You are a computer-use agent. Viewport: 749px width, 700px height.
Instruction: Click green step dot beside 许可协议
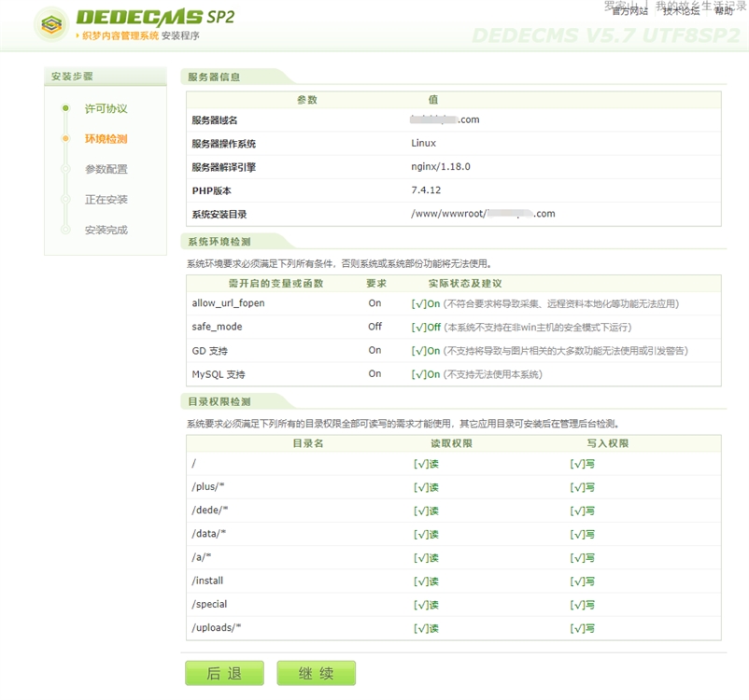65,108
